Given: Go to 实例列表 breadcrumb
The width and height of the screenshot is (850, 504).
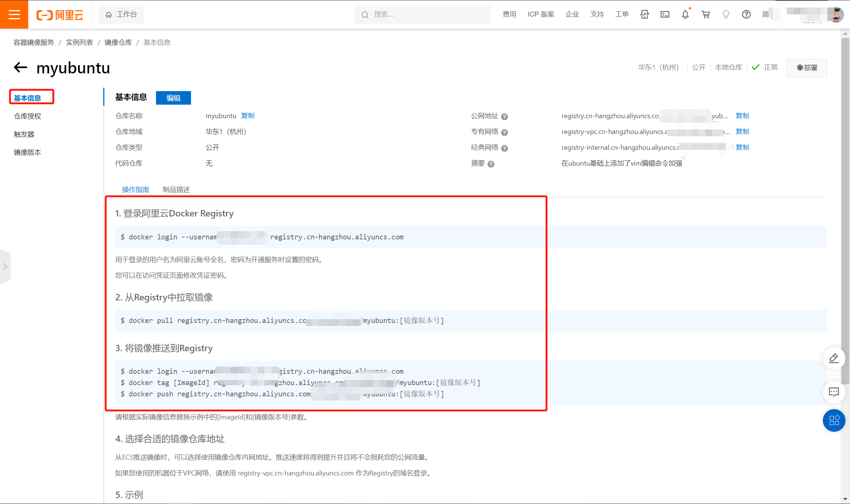Looking at the screenshot, I should click(79, 42).
